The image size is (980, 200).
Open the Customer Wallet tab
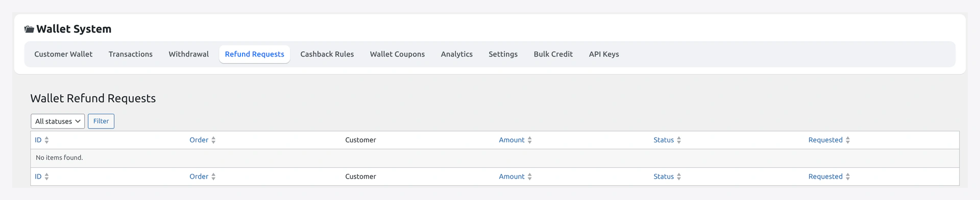(63, 54)
